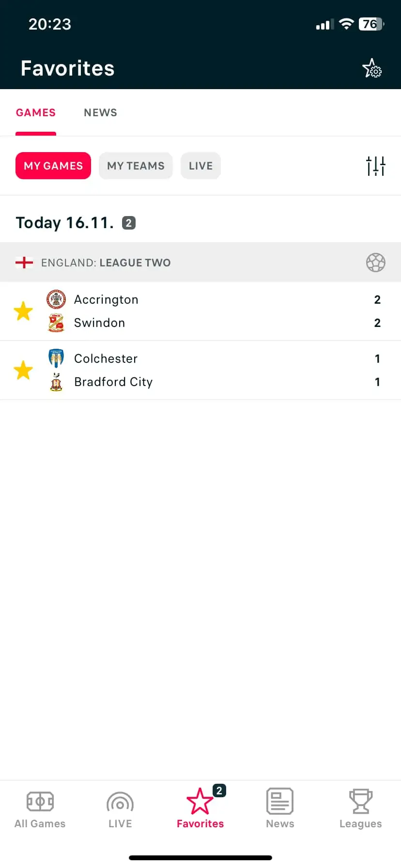Open the England League Two header
Screen dimensions: 401x868
click(x=200, y=263)
